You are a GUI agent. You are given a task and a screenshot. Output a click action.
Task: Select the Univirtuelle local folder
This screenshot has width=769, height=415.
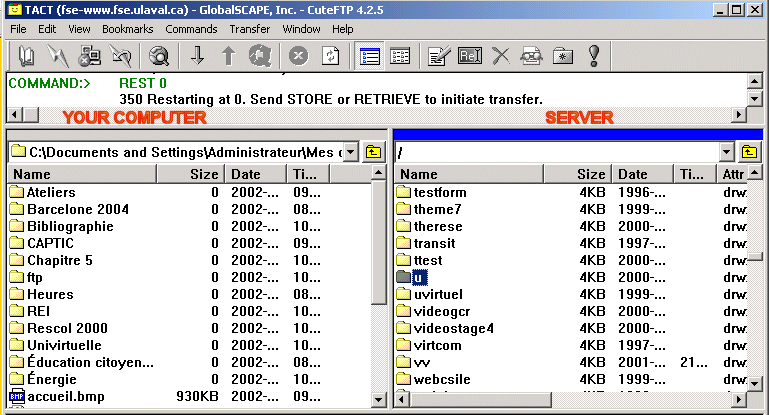[64, 345]
